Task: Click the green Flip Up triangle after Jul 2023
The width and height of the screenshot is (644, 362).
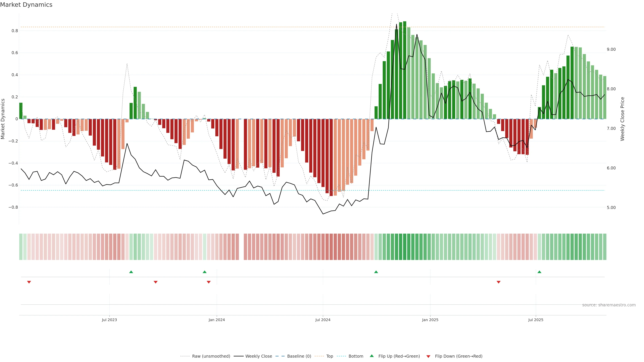Action: pyautogui.click(x=131, y=272)
